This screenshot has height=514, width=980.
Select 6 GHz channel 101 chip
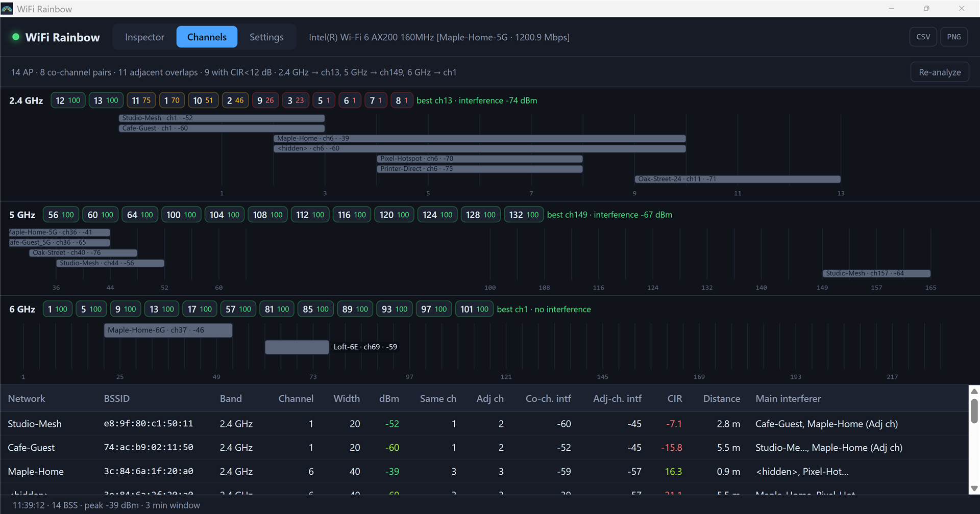point(474,309)
